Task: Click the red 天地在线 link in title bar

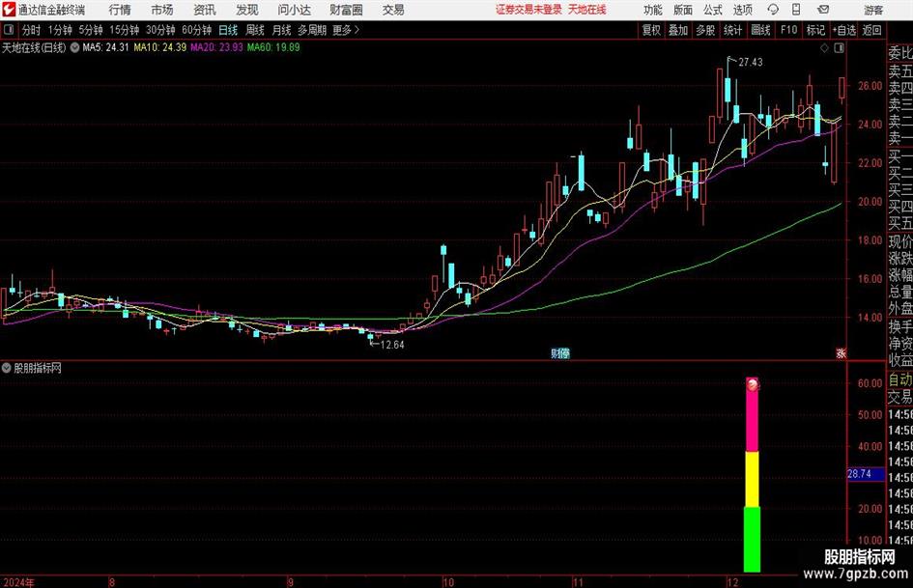Action: click(587, 10)
